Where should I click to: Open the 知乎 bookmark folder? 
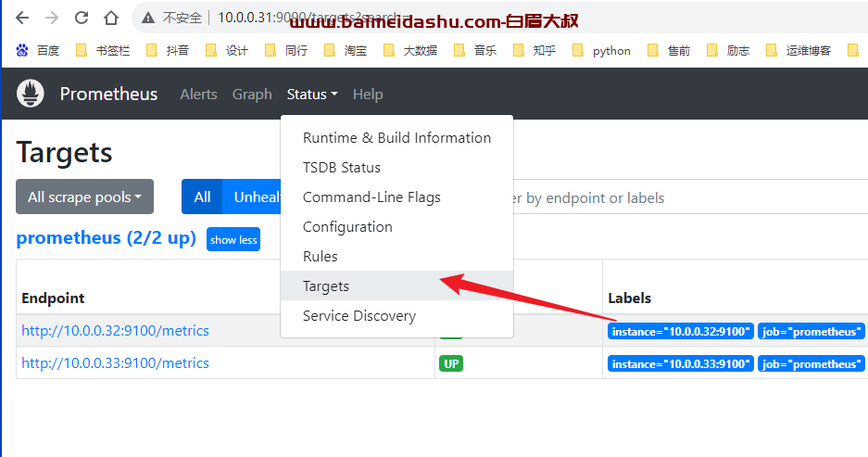tap(535, 50)
